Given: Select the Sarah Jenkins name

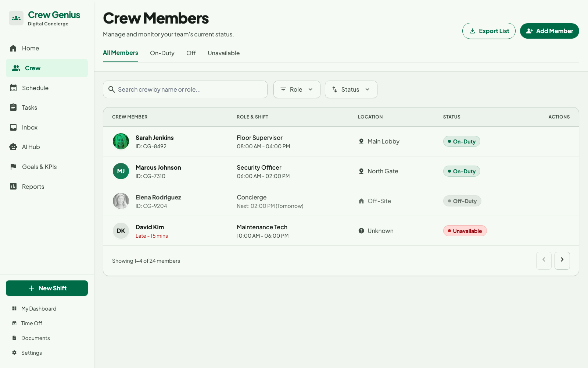Looking at the screenshot, I should click(154, 138).
